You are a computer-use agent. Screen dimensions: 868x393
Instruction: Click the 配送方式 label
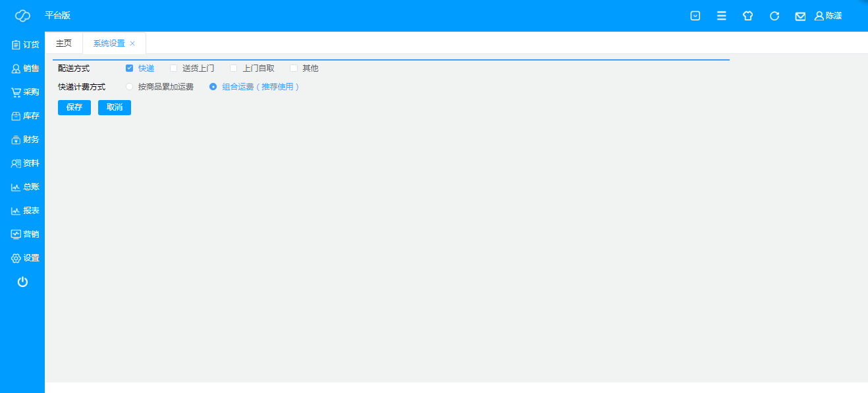coord(74,68)
